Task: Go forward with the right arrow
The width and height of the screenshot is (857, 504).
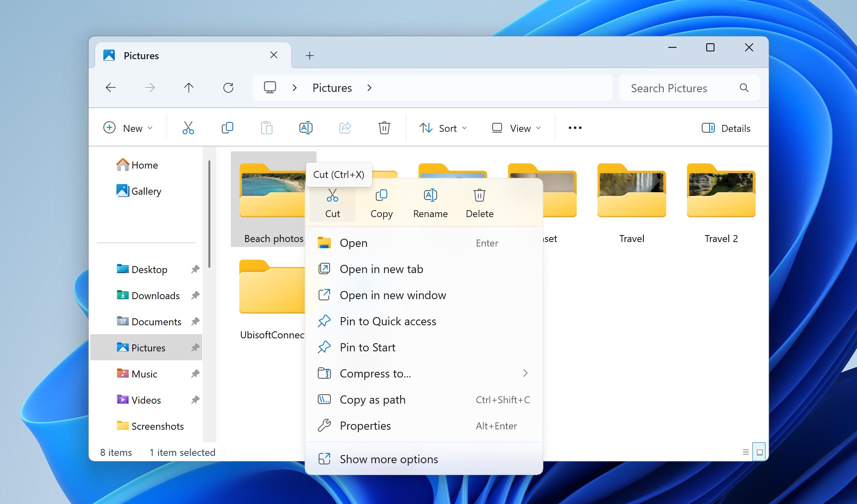Action: (150, 87)
